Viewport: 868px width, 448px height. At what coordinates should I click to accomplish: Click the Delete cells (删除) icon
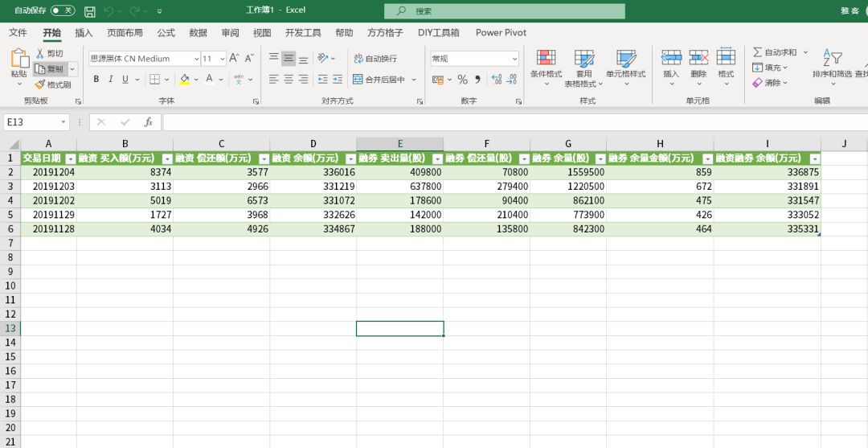698,58
